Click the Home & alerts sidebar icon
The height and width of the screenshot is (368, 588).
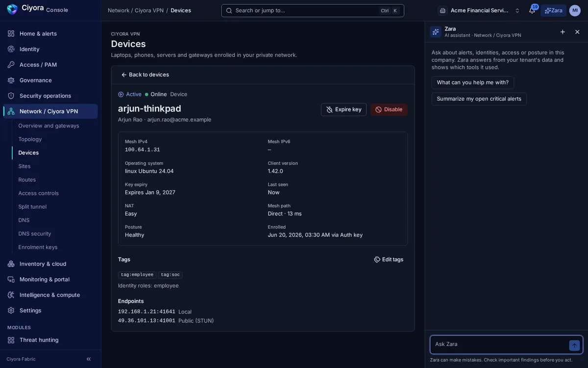pyautogui.click(x=11, y=33)
